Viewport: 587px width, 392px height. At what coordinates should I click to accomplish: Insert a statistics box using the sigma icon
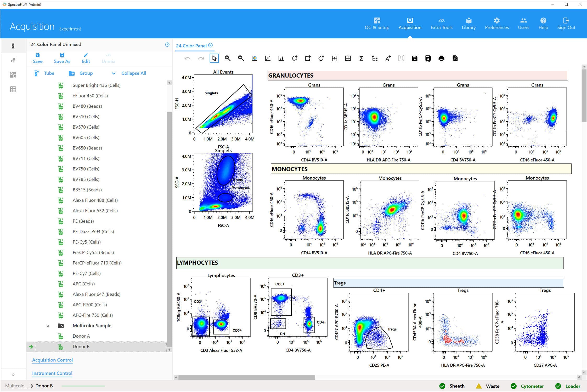click(x=361, y=58)
